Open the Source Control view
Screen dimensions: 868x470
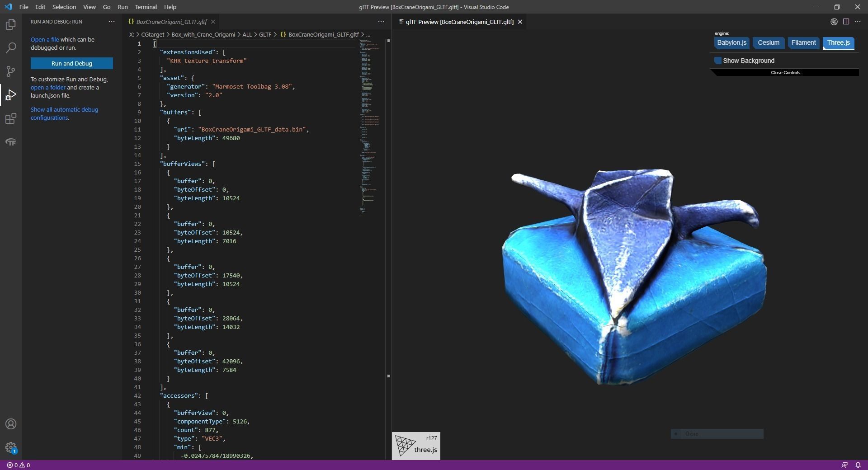pyautogui.click(x=11, y=71)
